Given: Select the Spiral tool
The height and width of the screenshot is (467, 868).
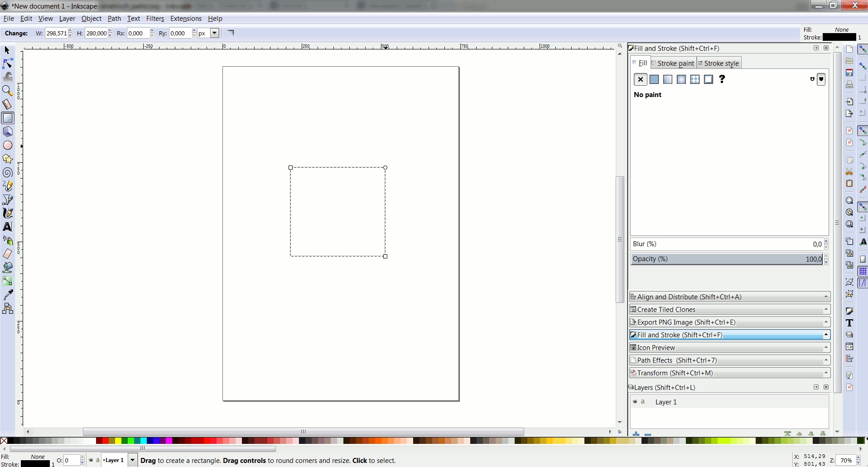Looking at the screenshot, I should [7, 173].
